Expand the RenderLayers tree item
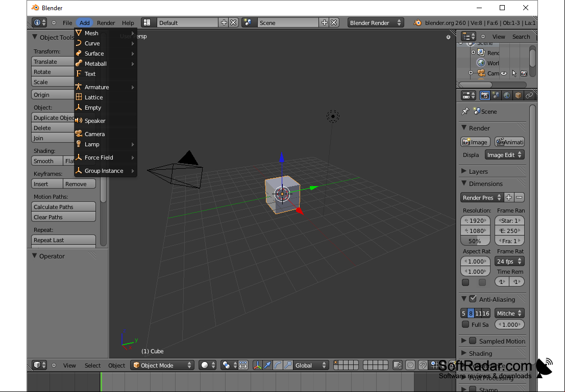 tap(474, 53)
